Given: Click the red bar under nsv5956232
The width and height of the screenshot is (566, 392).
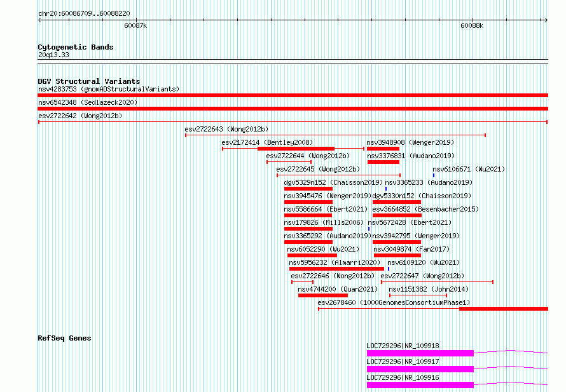Looking at the screenshot, I should pyautogui.click(x=337, y=269).
